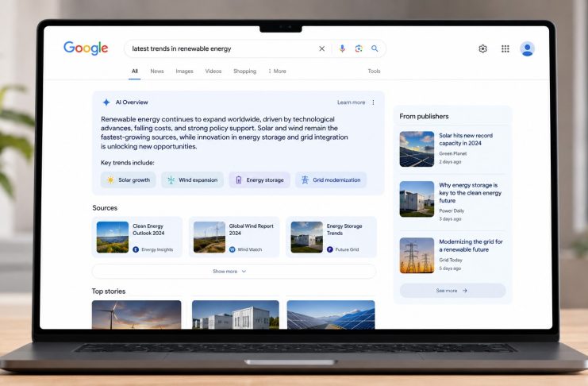The height and width of the screenshot is (386, 588).
Task: Click the Wind Watch source favicon
Action: click(x=233, y=249)
